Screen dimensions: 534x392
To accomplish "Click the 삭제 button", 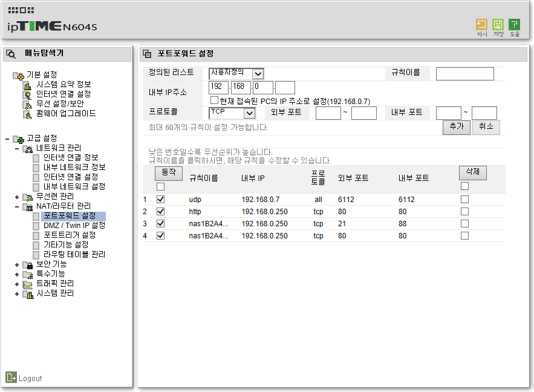I will click(473, 172).
